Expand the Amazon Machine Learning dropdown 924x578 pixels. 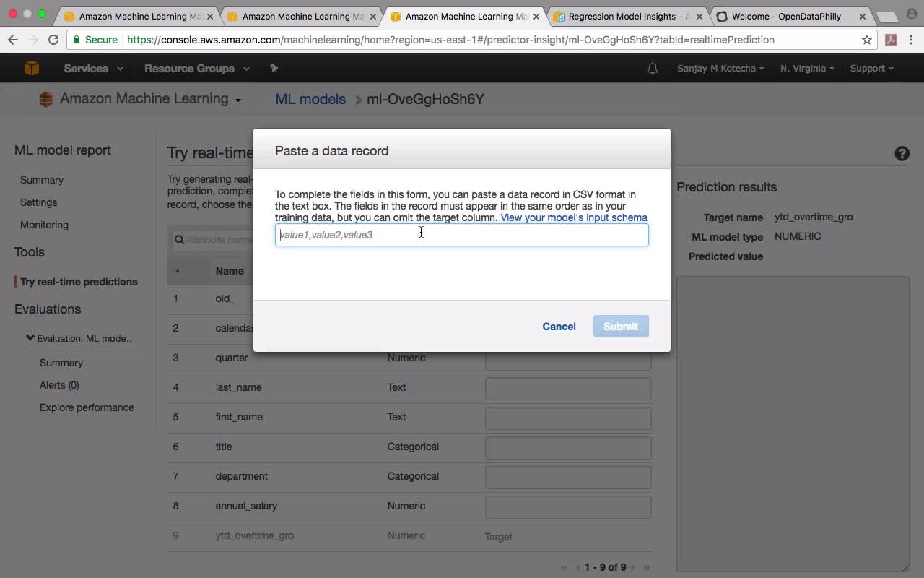tap(238, 100)
